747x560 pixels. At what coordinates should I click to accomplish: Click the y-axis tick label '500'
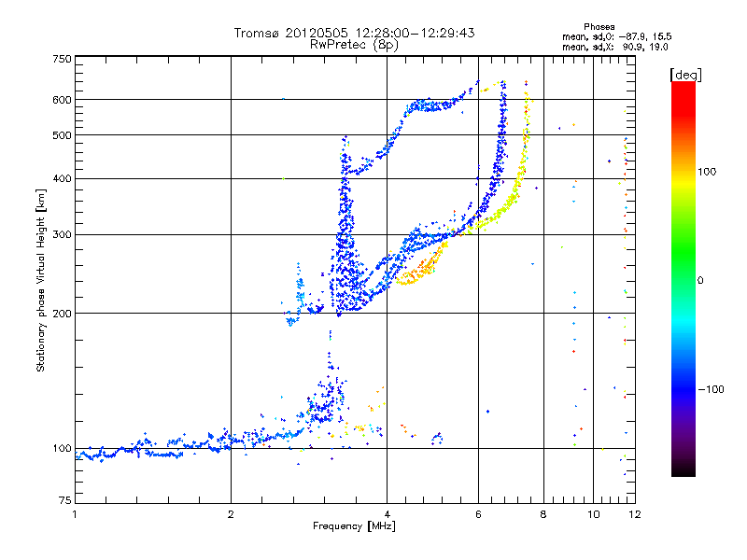point(62,135)
